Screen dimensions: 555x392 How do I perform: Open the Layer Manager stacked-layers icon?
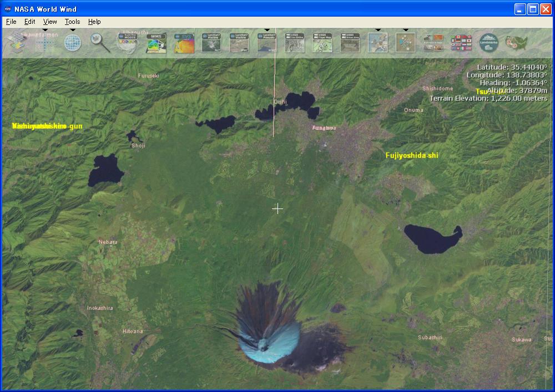[16, 43]
